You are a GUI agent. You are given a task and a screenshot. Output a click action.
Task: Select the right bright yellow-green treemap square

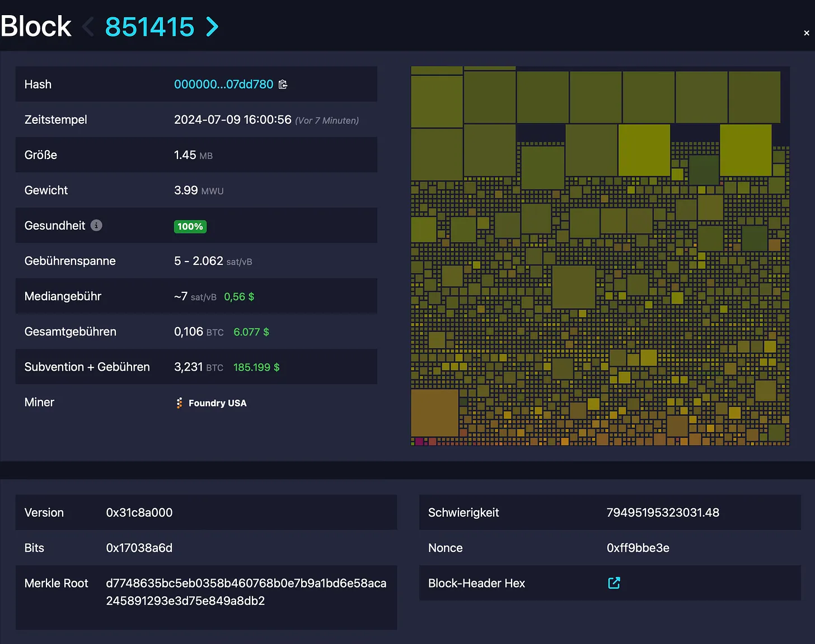tap(745, 150)
